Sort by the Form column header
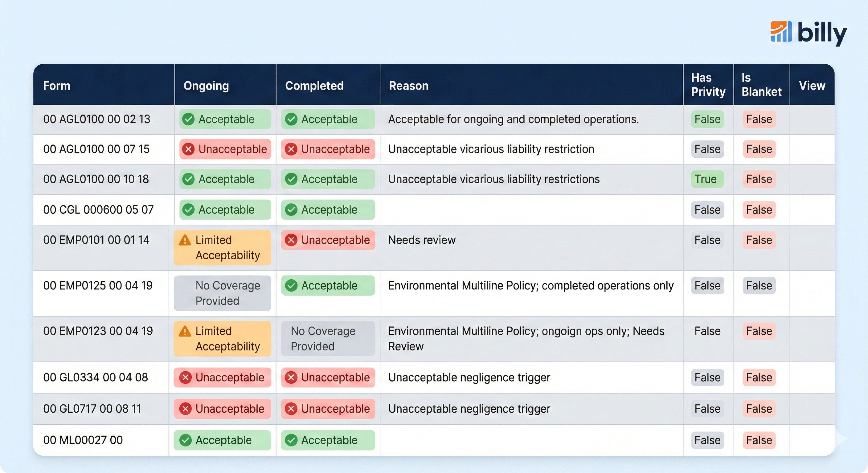Viewport: 868px width, 473px height. [x=57, y=86]
